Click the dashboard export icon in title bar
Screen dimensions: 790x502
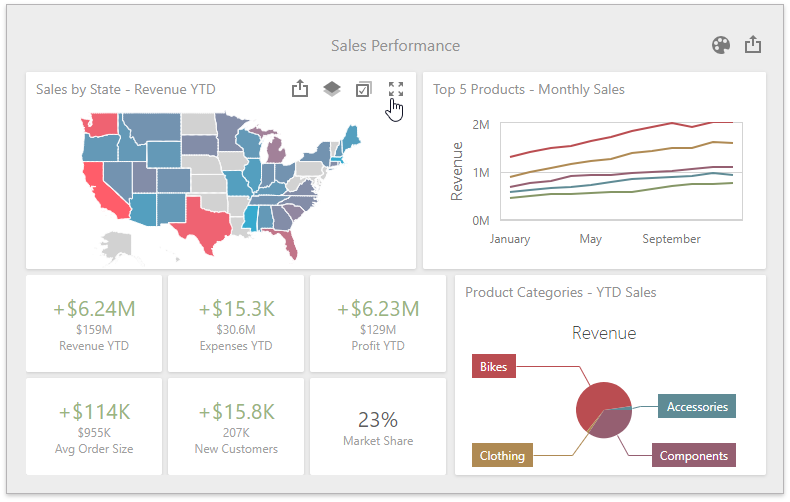pos(754,45)
